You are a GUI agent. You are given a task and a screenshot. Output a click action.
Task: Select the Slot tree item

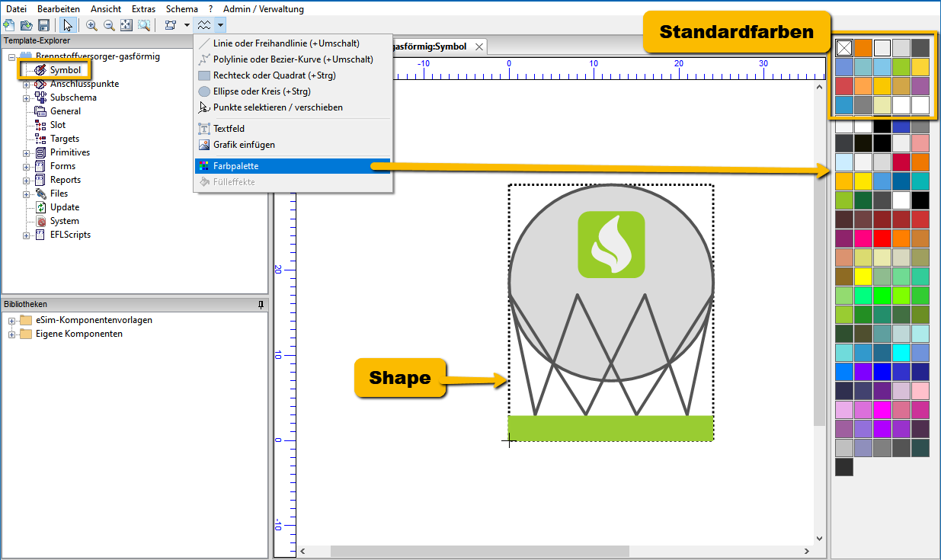pyautogui.click(x=58, y=125)
